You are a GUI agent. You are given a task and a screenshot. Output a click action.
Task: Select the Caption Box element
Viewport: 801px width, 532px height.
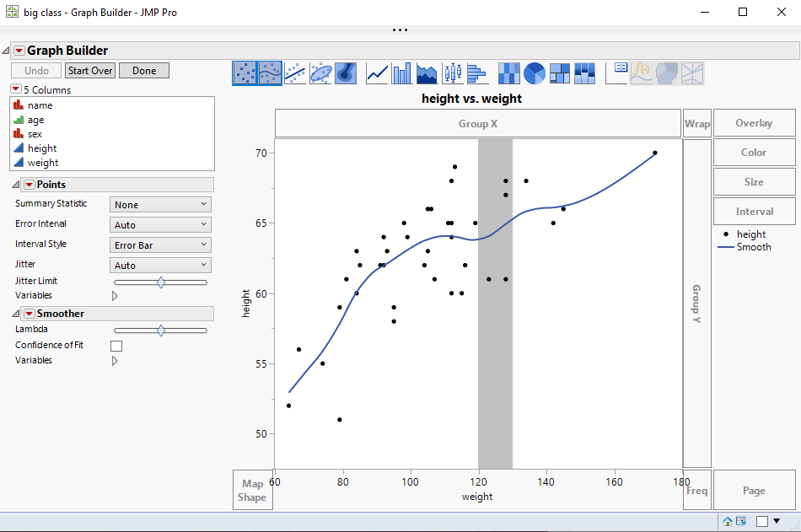[616, 73]
